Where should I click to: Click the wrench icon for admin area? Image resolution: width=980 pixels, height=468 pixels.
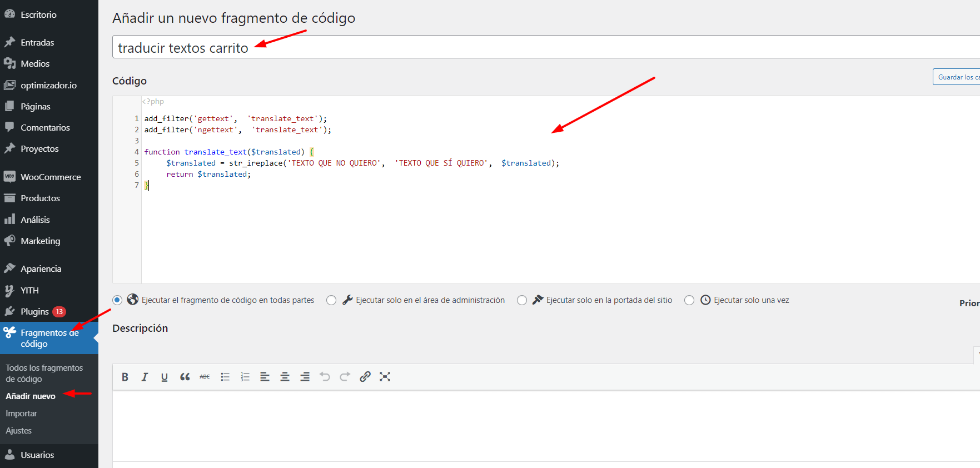(x=347, y=300)
